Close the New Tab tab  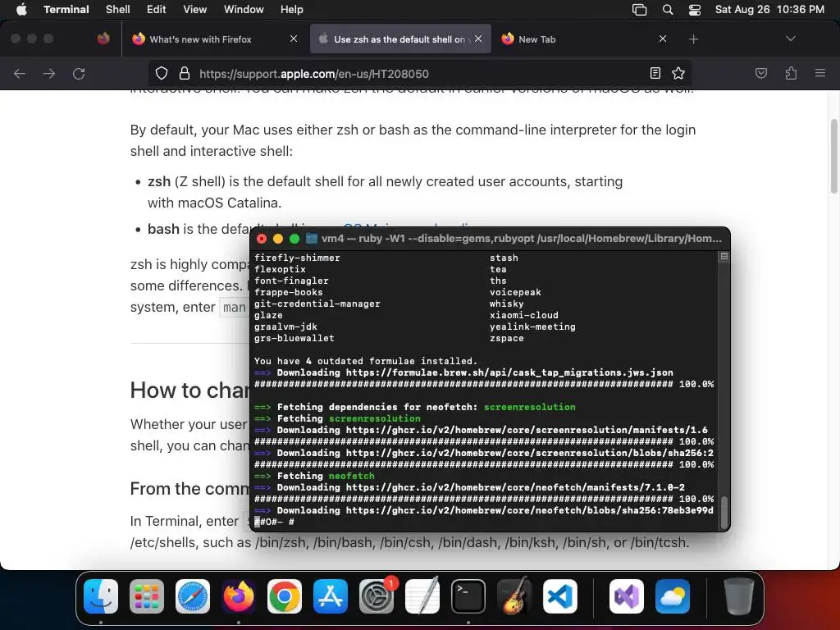click(663, 39)
